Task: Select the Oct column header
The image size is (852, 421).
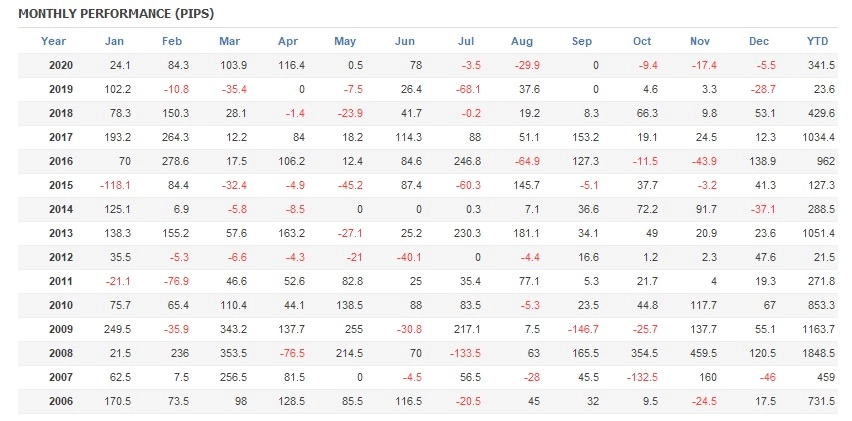Action: 642,41
